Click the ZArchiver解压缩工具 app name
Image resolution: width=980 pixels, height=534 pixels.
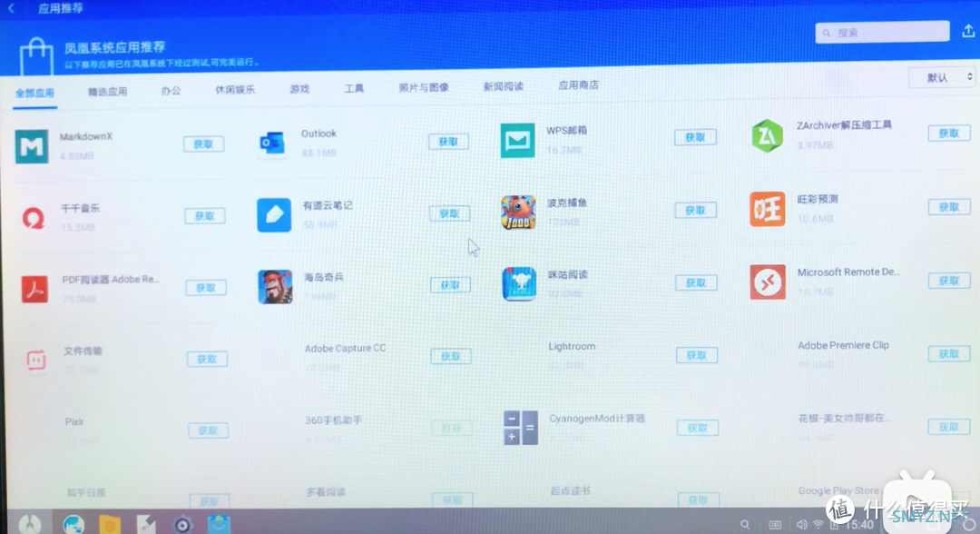click(x=845, y=125)
